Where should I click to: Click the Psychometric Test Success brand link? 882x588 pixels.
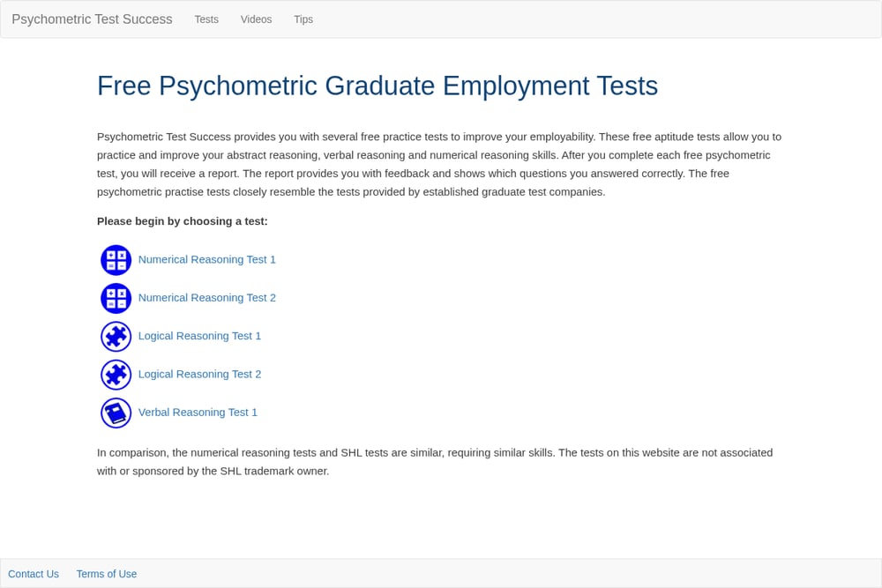tap(93, 19)
